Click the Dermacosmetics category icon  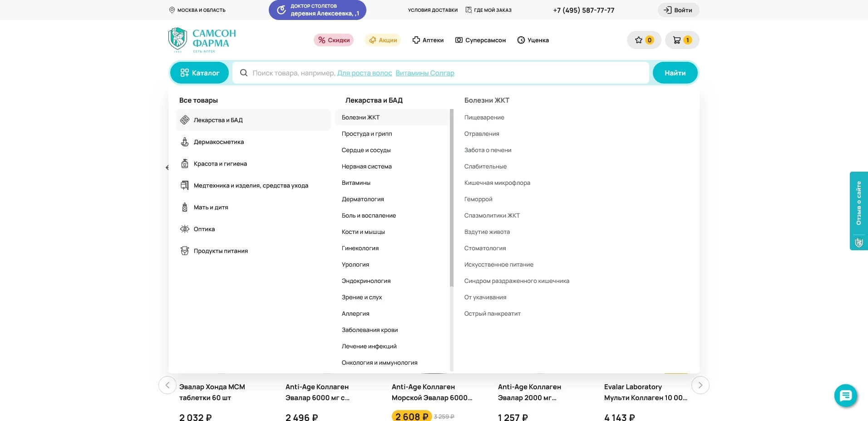point(185,142)
